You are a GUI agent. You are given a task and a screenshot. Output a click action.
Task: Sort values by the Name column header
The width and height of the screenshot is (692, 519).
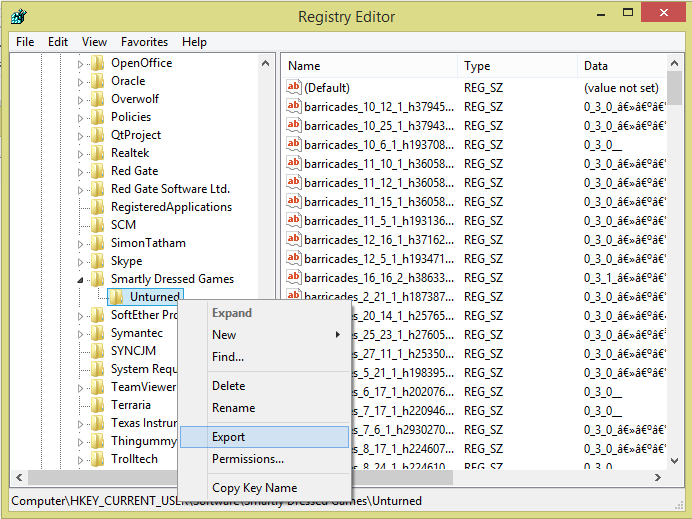(x=370, y=66)
